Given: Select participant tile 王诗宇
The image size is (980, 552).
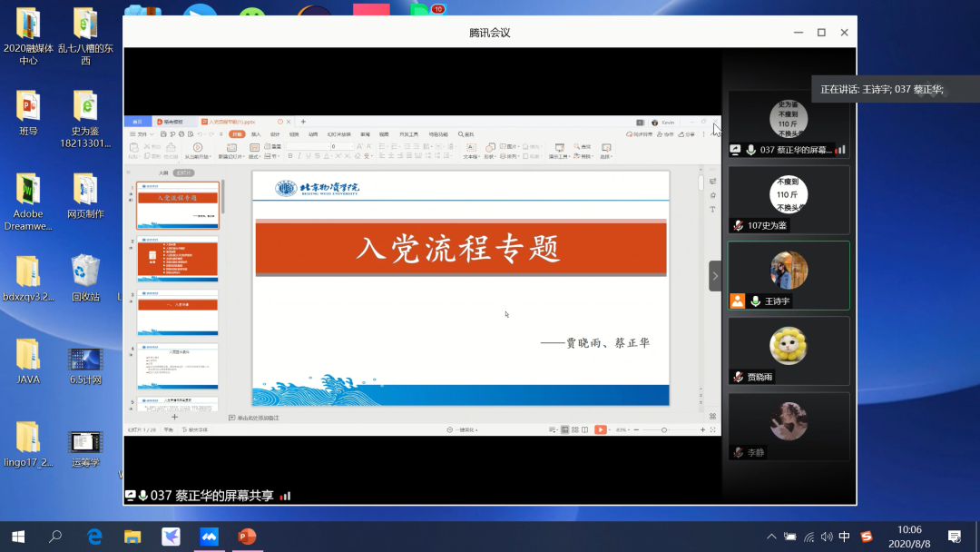Looking at the screenshot, I should pyautogui.click(x=789, y=276).
